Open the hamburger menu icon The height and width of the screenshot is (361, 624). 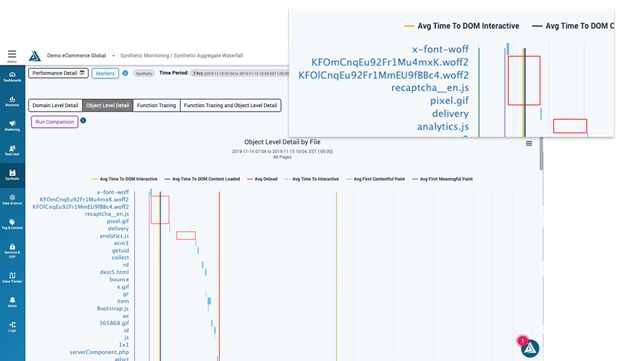point(12,54)
